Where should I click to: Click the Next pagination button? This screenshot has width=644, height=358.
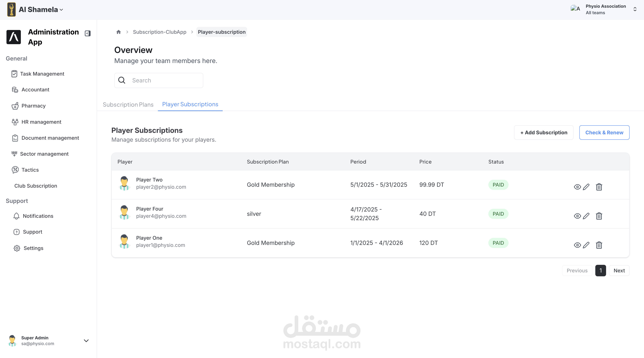pyautogui.click(x=619, y=271)
